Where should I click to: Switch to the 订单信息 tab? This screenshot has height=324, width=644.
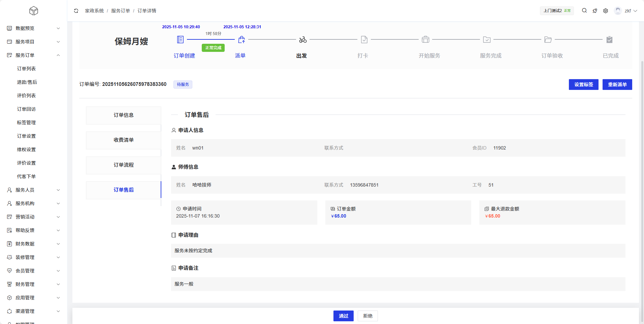click(x=124, y=115)
